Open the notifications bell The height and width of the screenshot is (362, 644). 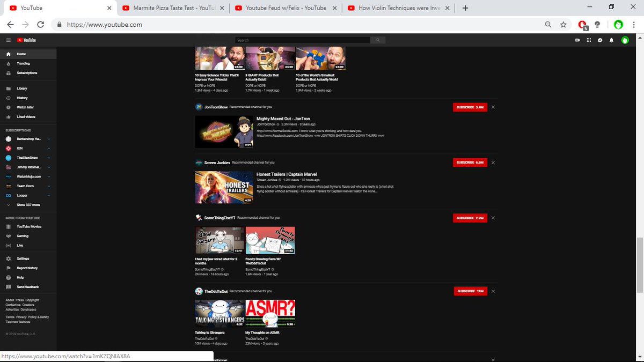click(611, 40)
